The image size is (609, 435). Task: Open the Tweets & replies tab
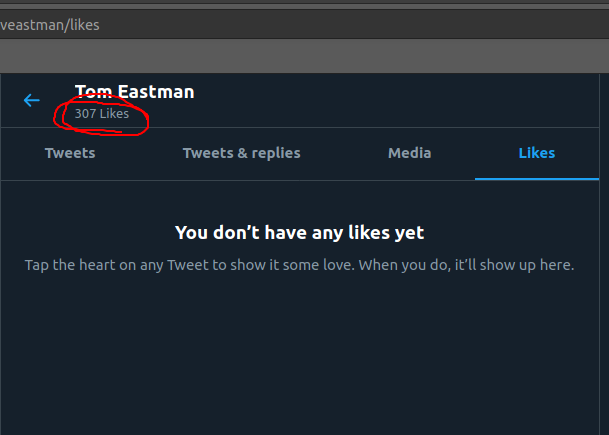pyautogui.click(x=241, y=153)
